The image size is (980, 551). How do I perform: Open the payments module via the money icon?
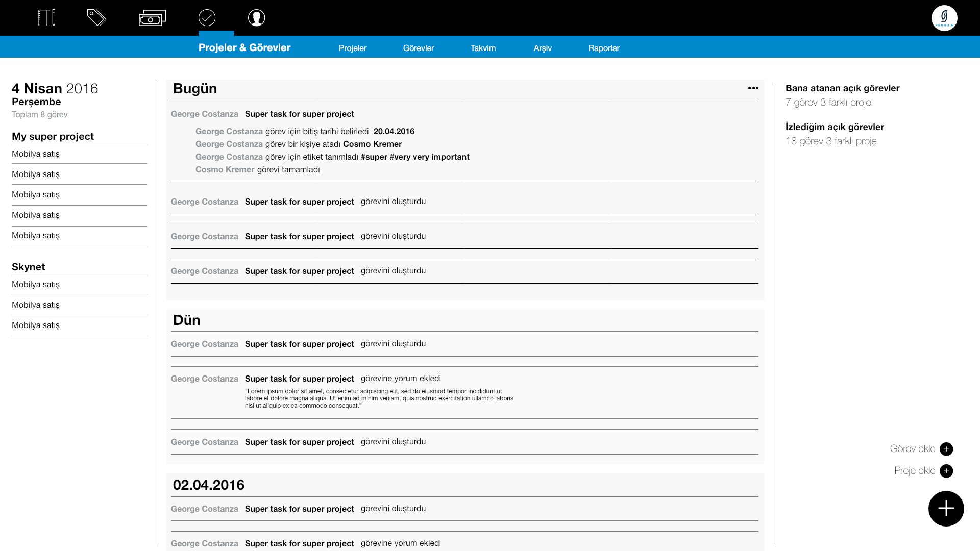(153, 17)
